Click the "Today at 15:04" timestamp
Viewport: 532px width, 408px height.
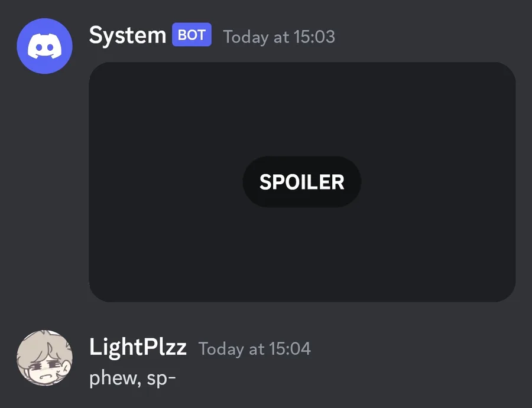(x=254, y=349)
